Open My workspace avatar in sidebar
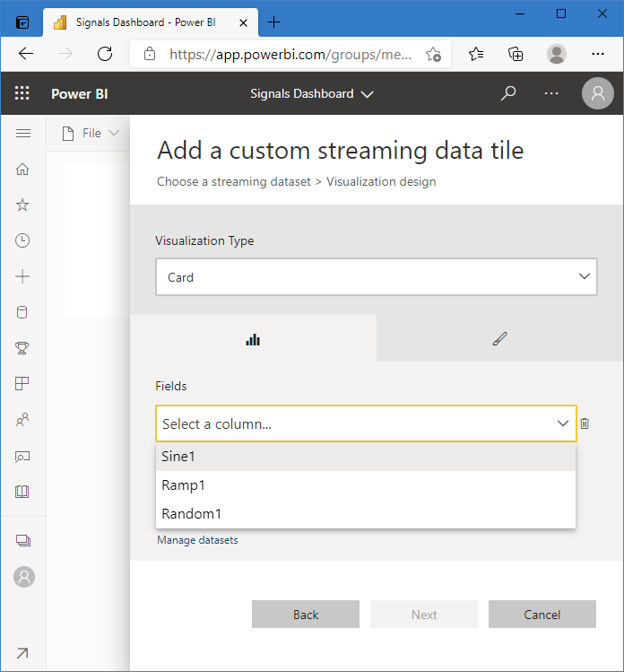 [24, 577]
